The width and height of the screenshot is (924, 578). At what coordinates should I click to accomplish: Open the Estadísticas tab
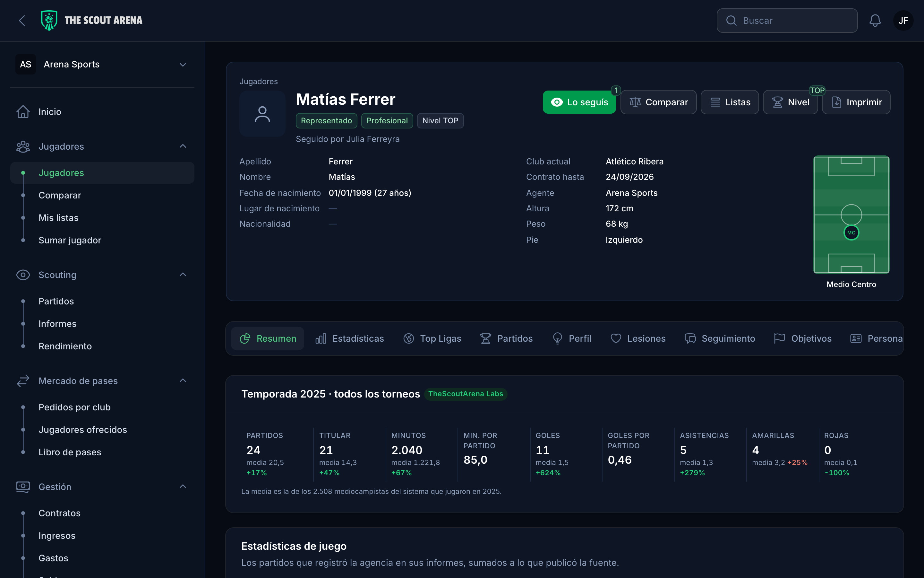pos(349,339)
